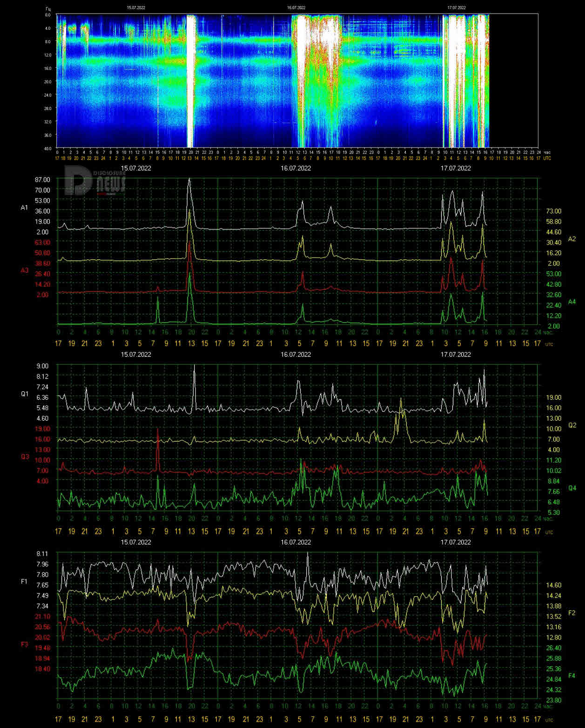The height and width of the screenshot is (728, 585).
Task: Select the red A3 series label
Action: pos(25,270)
